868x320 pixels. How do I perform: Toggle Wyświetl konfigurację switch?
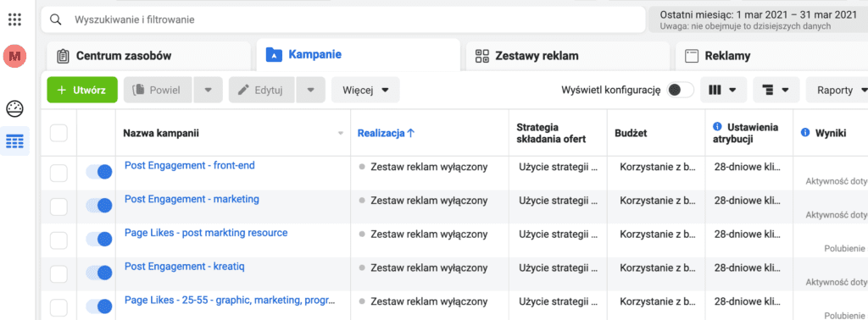(680, 90)
